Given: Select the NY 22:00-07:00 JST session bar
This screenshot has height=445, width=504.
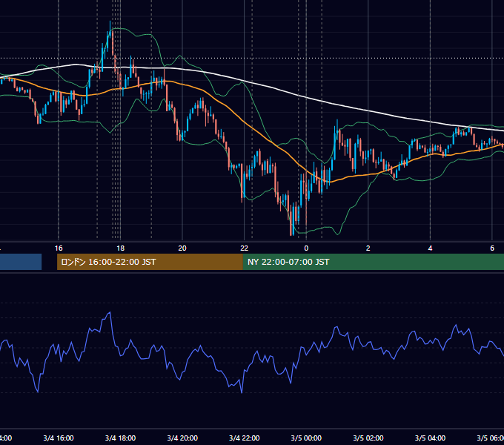Looking at the screenshot, I should [373, 262].
